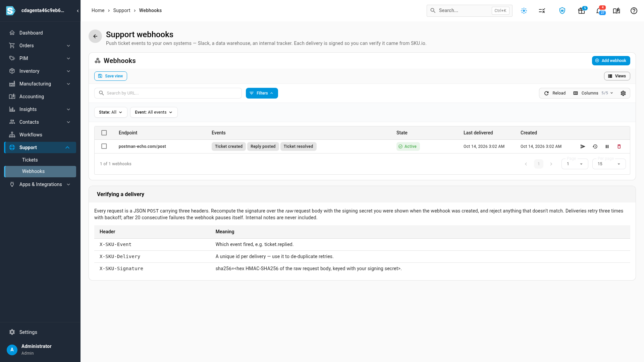Focus the Search by URL field

(x=168, y=93)
